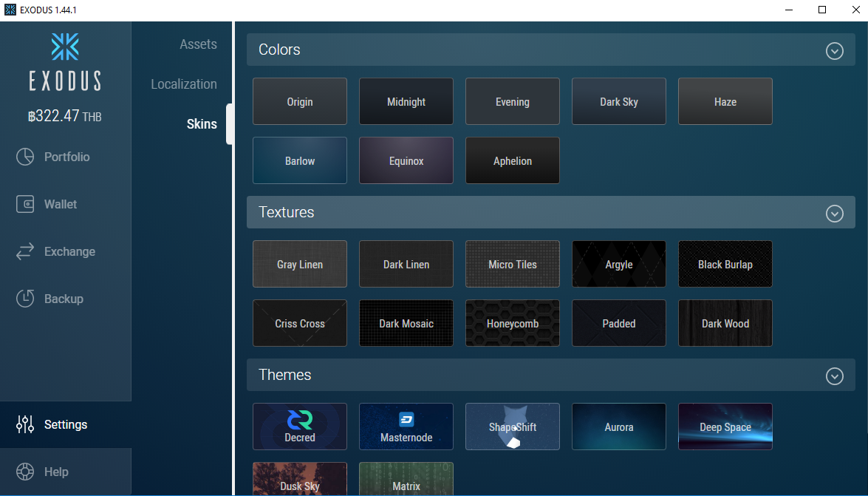Apply the ShapeShift fox theme
Viewport: 868px width, 496px height.
point(513,427)
